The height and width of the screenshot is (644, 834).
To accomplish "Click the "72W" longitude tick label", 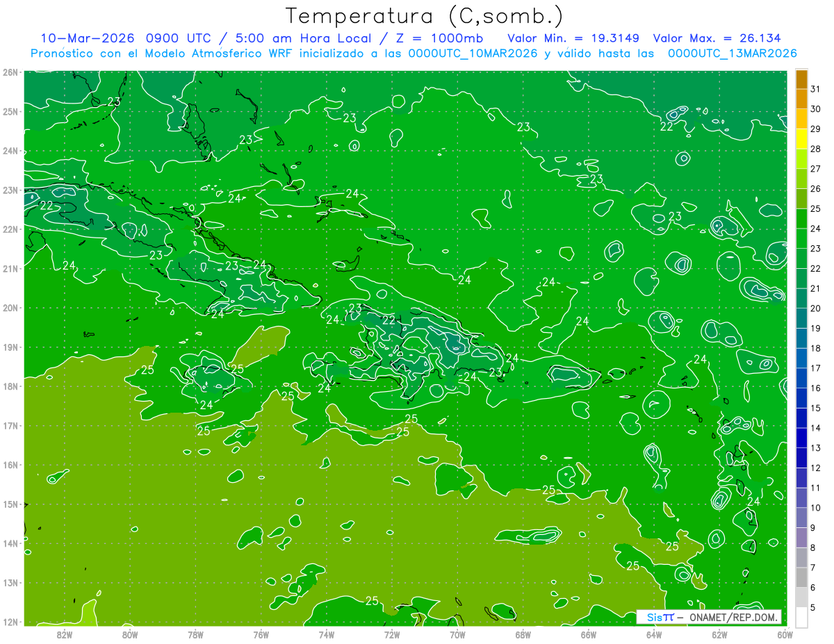I will pos(392,634).
